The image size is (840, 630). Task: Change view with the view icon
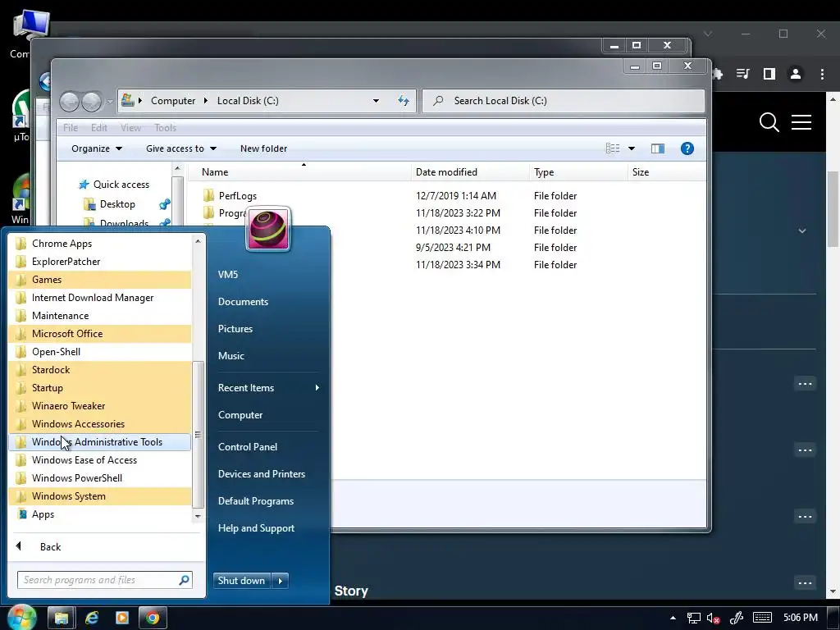tap(612, 148)
